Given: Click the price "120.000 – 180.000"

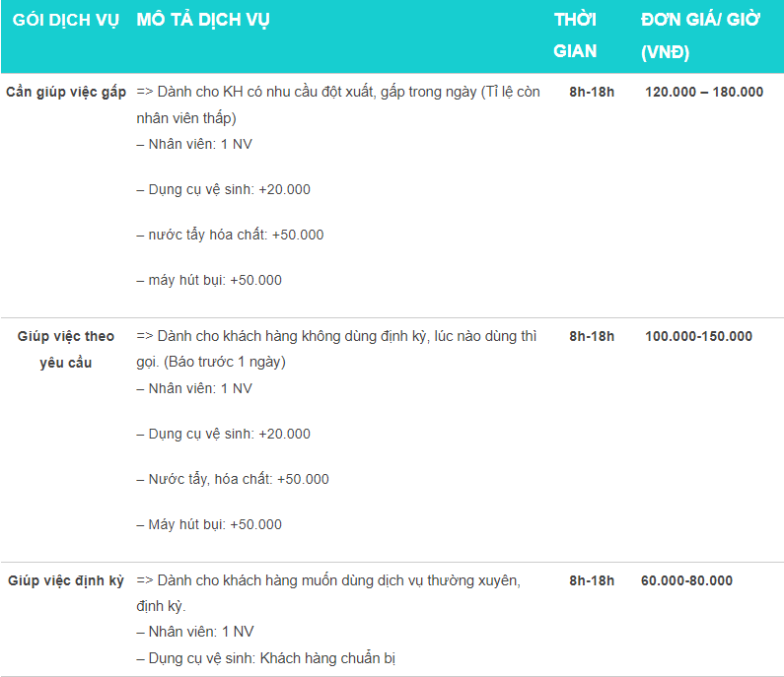Looking at the screenshot, I should pos(704,93).
